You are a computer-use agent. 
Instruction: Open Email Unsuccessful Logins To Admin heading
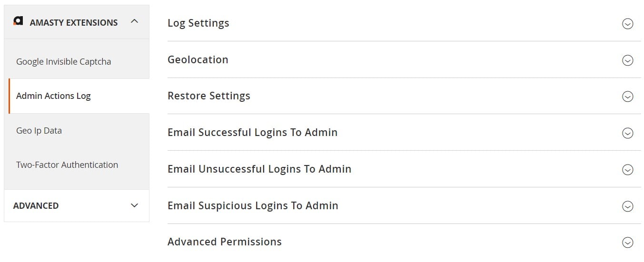259,169
